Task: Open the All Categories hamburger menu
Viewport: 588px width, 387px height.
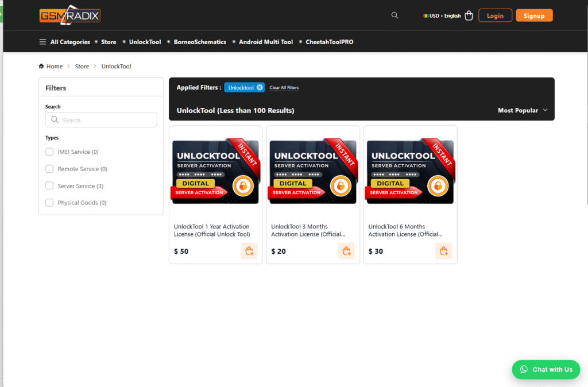Action: click(x=42, y=42)
